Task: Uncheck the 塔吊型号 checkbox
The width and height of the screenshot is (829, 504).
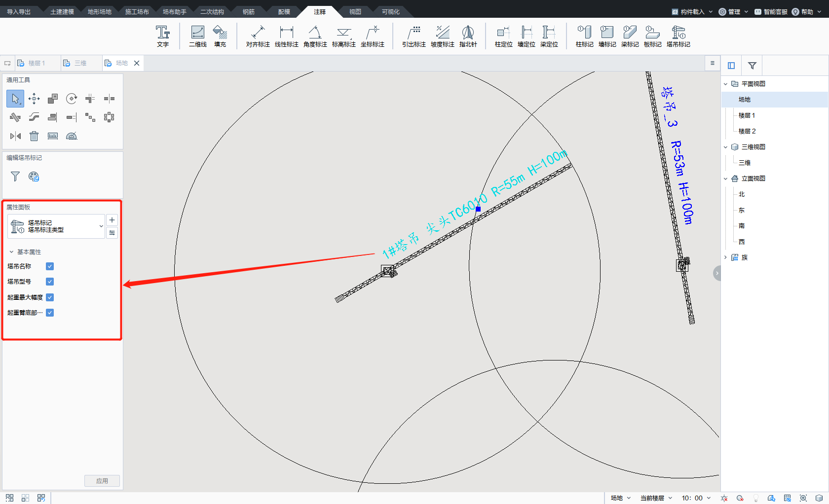Action: point(50,282)
